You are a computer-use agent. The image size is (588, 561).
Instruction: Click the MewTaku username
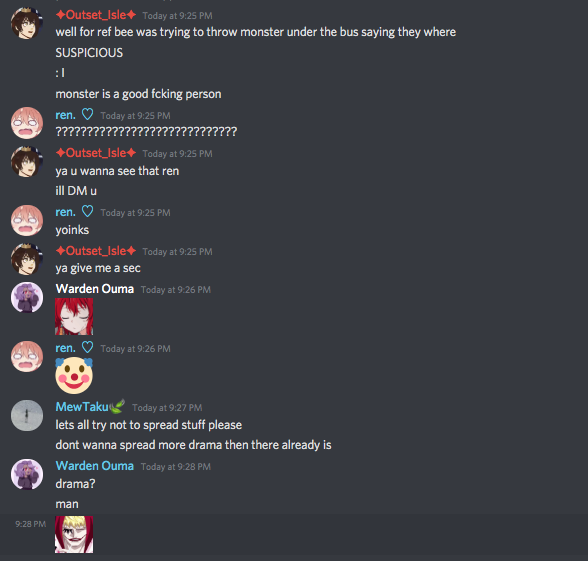[x=82, y=407]
